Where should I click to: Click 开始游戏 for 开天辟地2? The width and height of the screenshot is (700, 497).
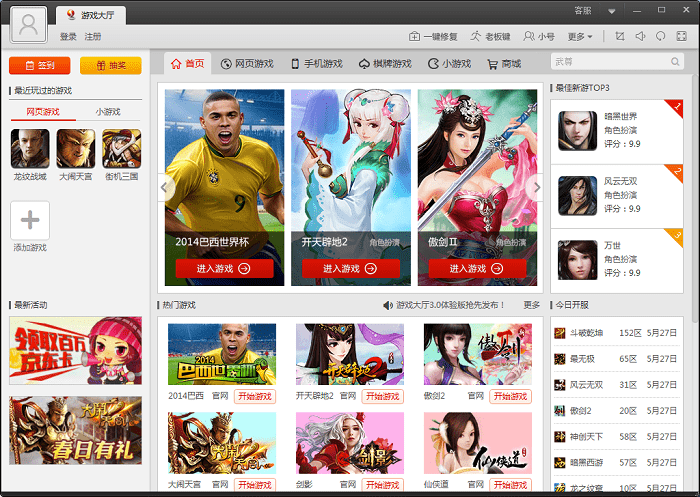click(x=383, y=396)
